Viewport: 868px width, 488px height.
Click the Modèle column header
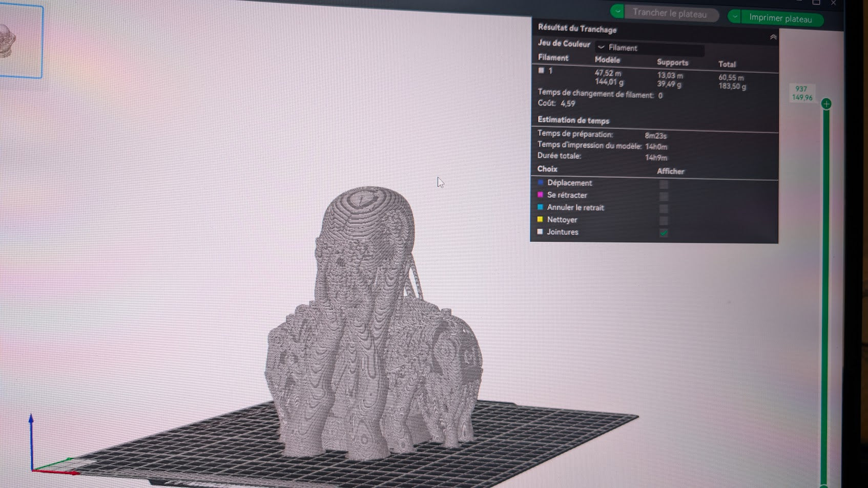point(607,60)
